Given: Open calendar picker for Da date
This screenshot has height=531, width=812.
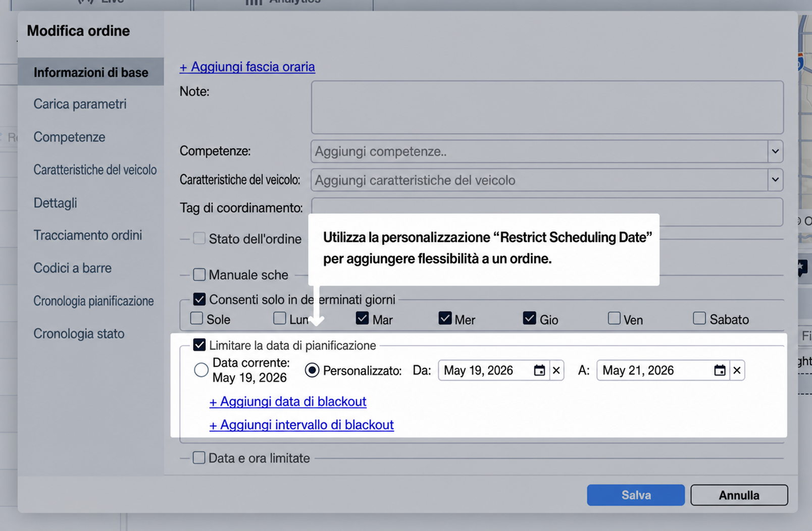Looking at the screenshot, I should click(x=539, y=370).
